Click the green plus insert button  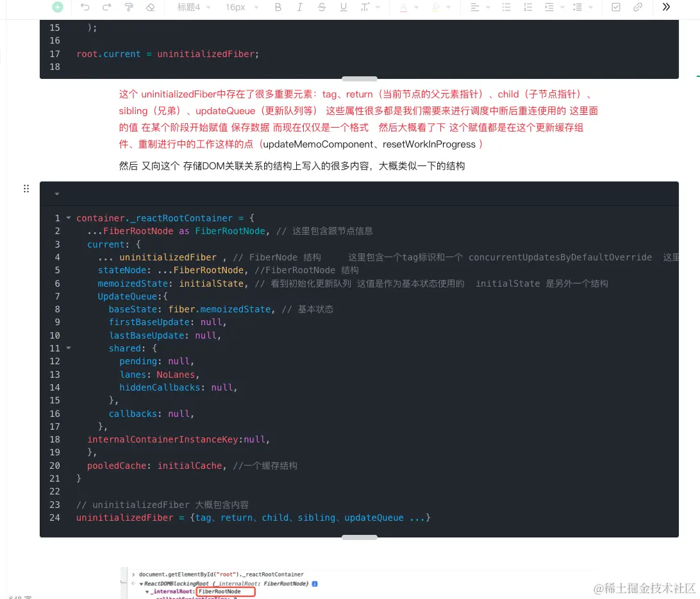(x=58, y=7)
